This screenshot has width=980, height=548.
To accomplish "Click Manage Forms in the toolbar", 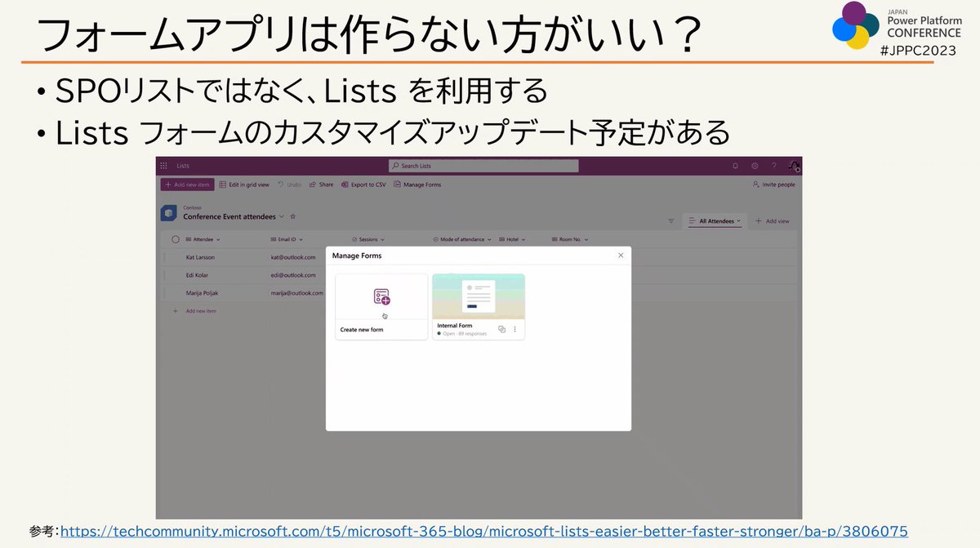I will click(417, 185).
